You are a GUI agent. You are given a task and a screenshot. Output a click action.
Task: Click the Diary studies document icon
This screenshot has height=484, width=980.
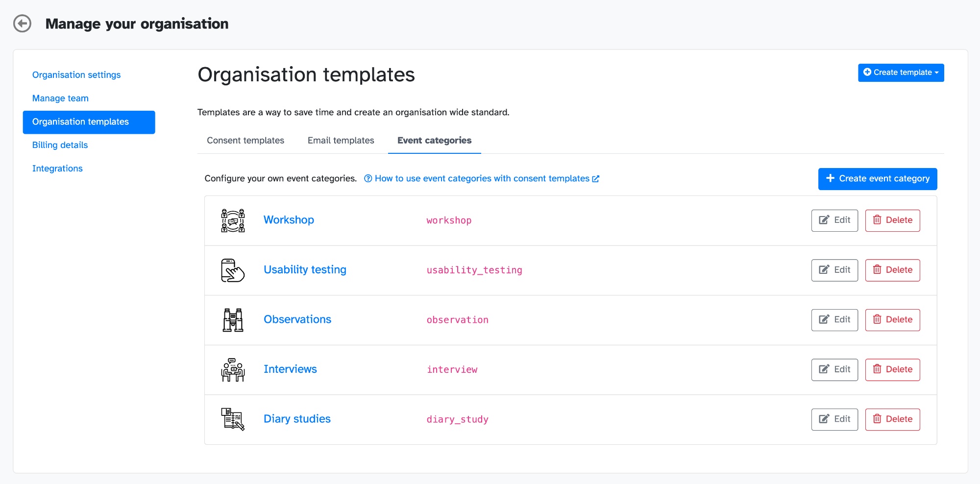pos(233,419)
